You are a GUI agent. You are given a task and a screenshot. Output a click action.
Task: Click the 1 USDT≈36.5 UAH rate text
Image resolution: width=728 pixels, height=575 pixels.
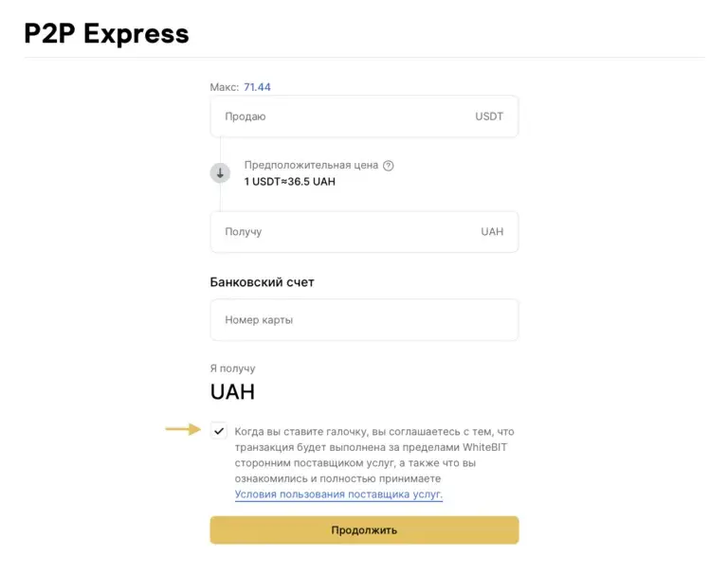(289, 181)
